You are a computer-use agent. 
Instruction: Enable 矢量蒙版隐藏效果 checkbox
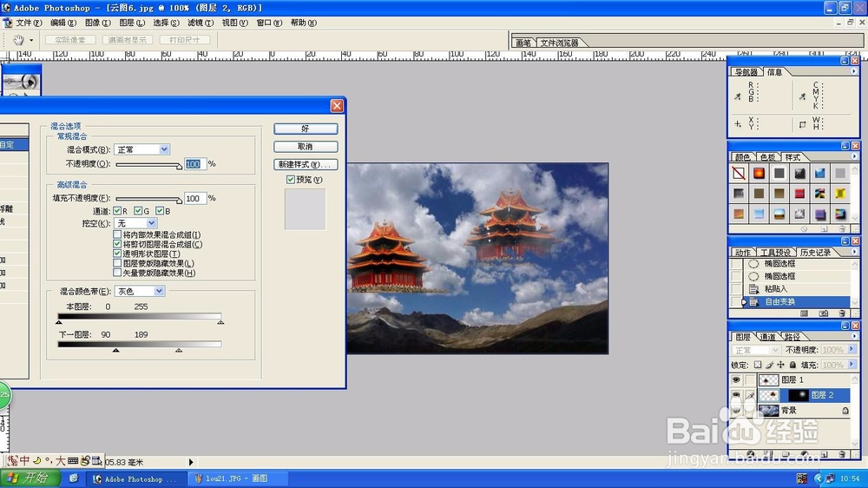(x=117, y=273)
